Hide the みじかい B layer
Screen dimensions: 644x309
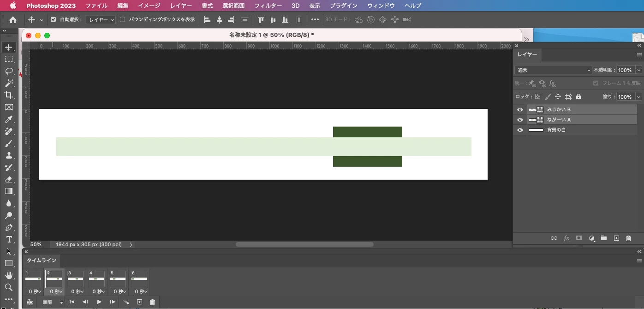520,110
